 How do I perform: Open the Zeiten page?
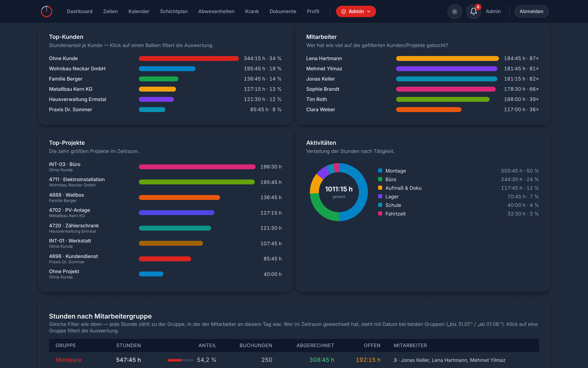(110, 11)
